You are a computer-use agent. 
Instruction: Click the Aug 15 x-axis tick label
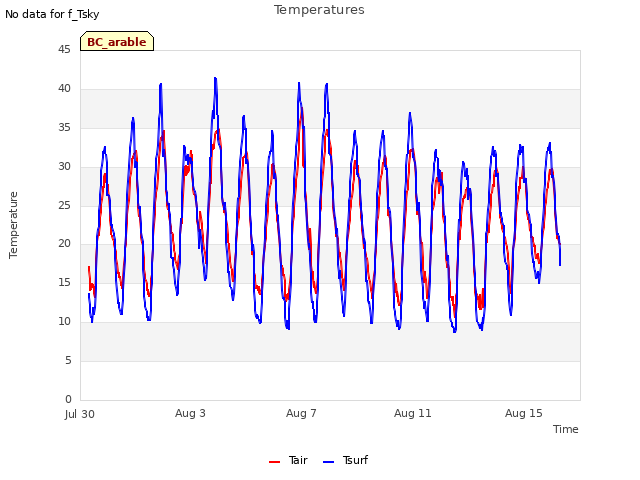524,413
